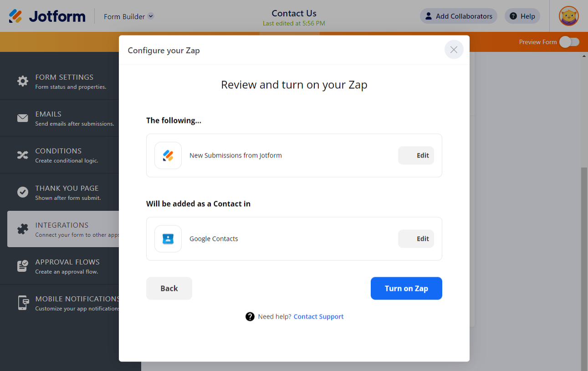This screenshot has height=371, width=588.
Task: Toggle the Preview Form switch
Action: (569, 42)
